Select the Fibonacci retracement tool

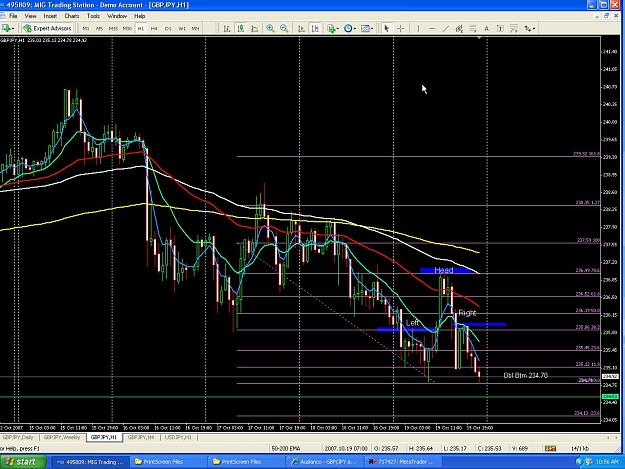click(x=473, y=28)
